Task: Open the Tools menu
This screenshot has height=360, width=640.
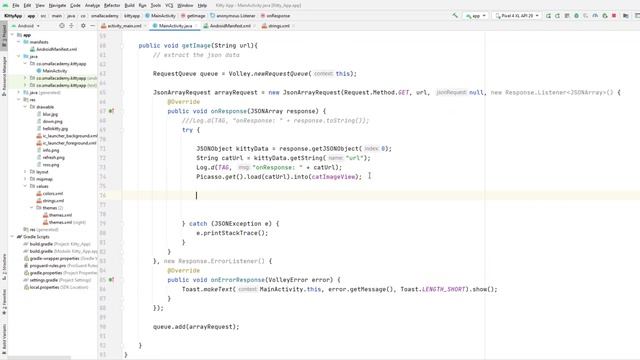Action: click(156, 5)
